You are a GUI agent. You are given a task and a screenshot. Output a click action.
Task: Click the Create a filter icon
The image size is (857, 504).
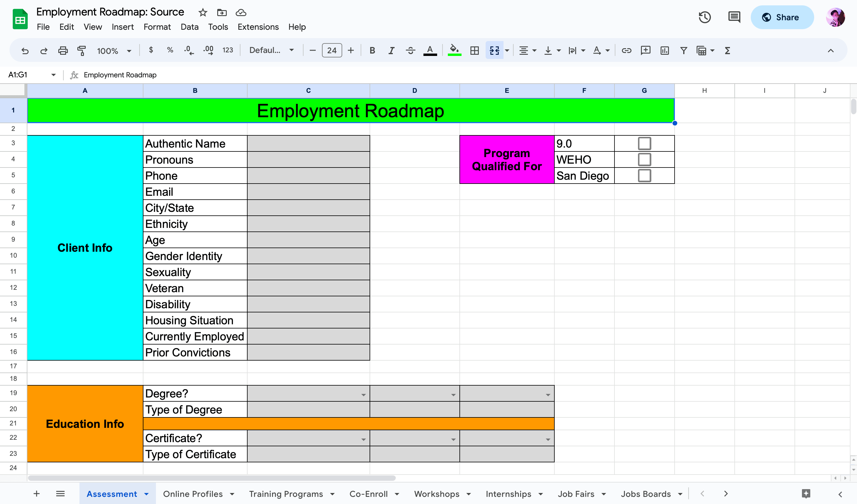[x=683, y=51]
